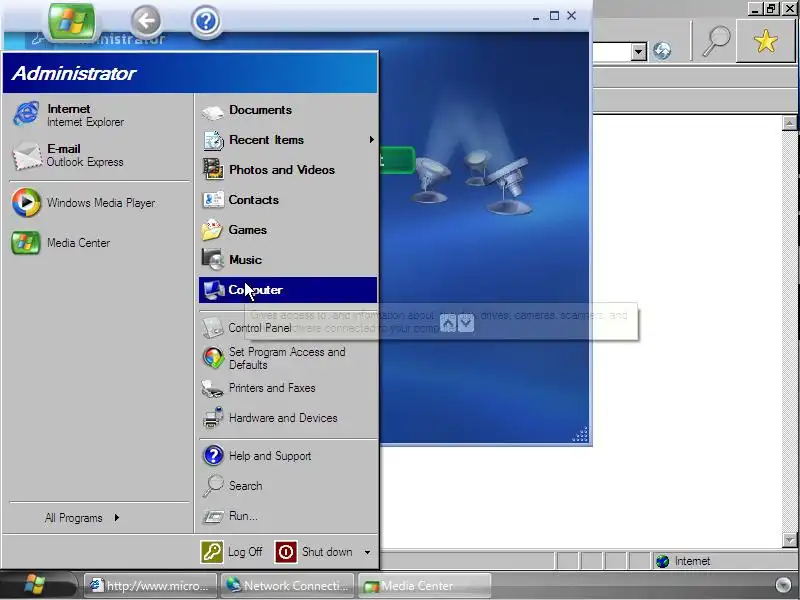
Task: Switch to Media Center taskbar button
Action: click(424, 586)
